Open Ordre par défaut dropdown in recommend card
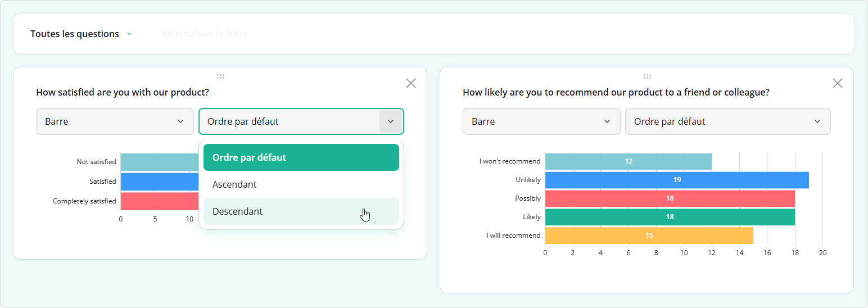 point(728,121)
